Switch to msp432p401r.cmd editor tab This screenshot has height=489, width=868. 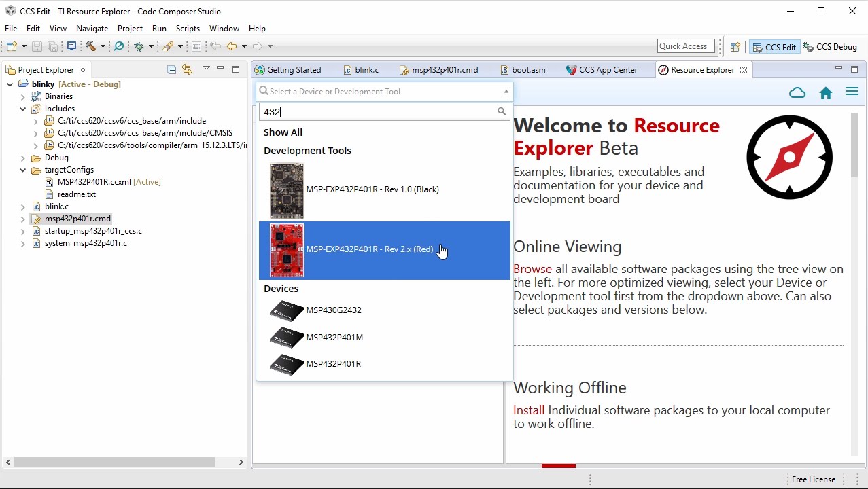point(439,70)
